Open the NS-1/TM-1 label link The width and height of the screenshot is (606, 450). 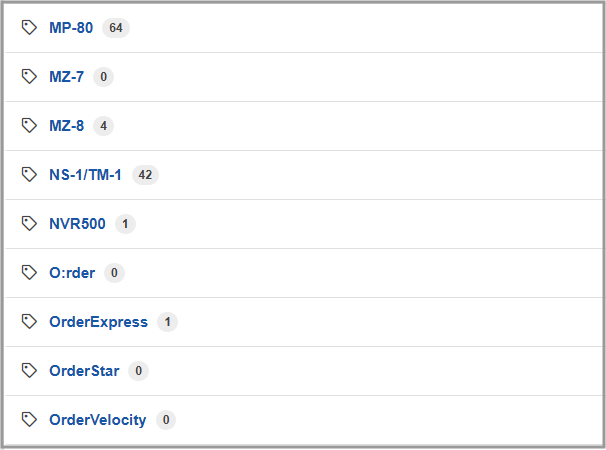[85, 175]
